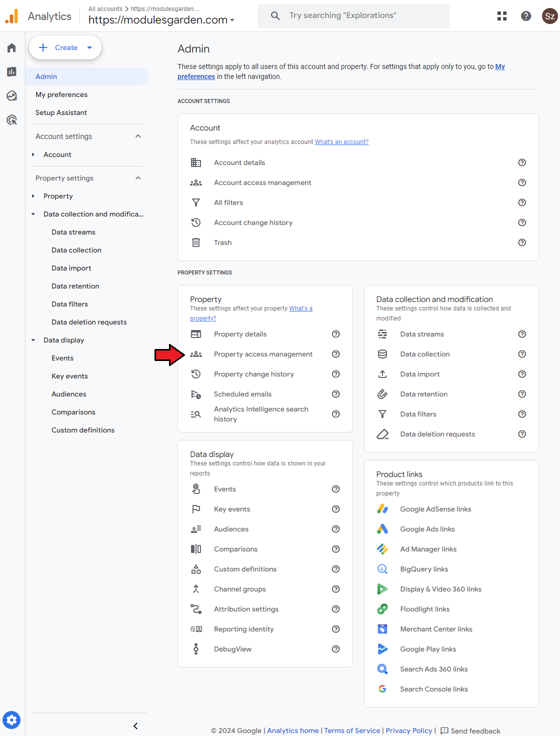This screenshot has width=560, height=736.
Task: Collapse the Data display tree item
Action: [x=33, y=340]
